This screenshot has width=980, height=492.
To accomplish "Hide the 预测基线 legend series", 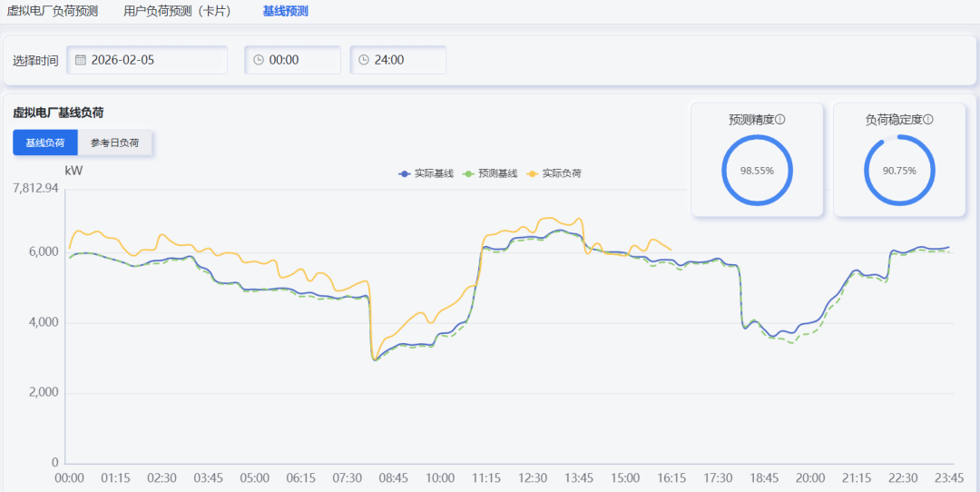I will point(490,173).
